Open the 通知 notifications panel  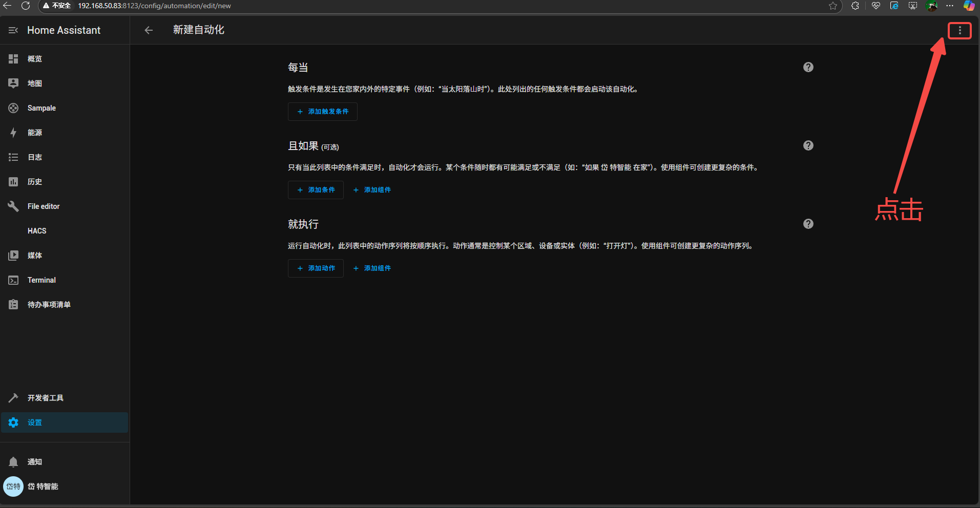(35, 462)
